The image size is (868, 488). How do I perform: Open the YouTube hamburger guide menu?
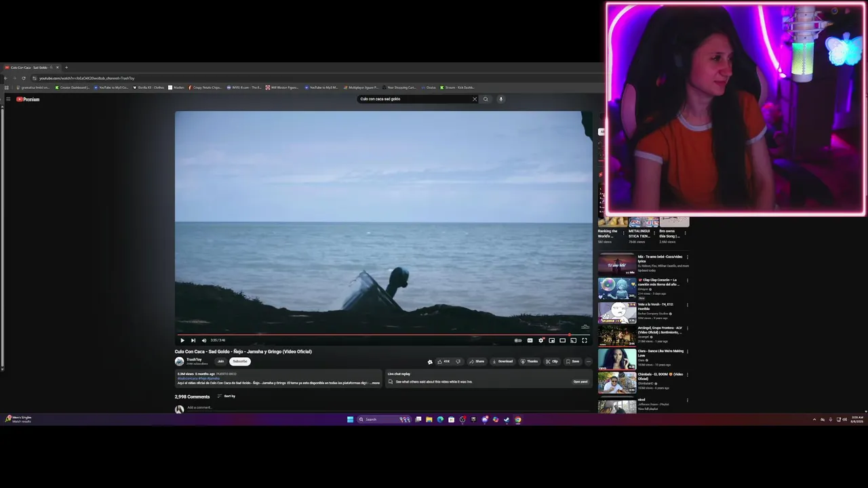[x=8, y=99]
